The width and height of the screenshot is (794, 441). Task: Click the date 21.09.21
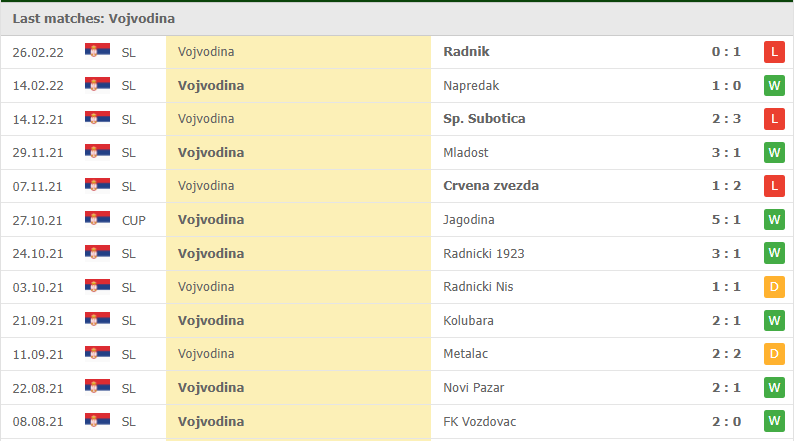pyautogui.click(x=38, y=321)
